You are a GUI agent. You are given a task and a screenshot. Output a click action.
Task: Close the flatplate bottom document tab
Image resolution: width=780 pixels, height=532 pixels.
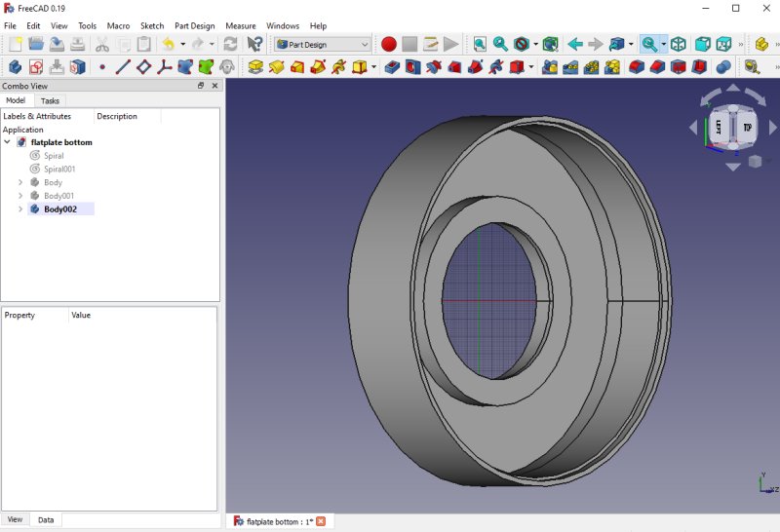[321, 521]
